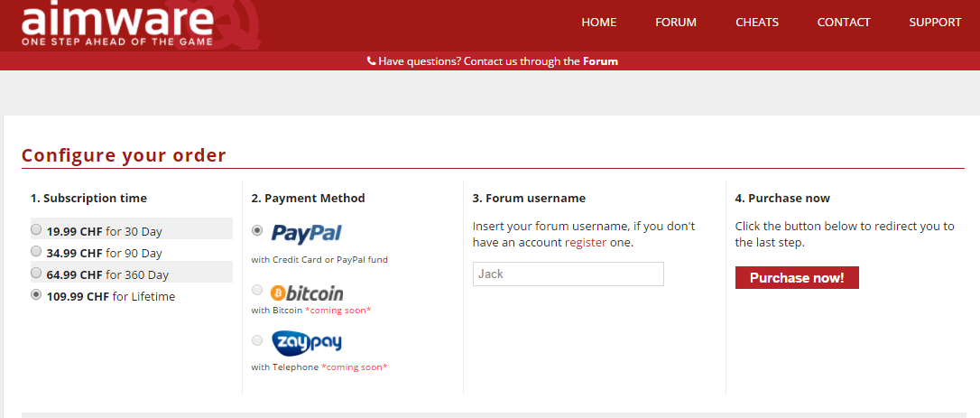Open the FORUM menu item

676,23
